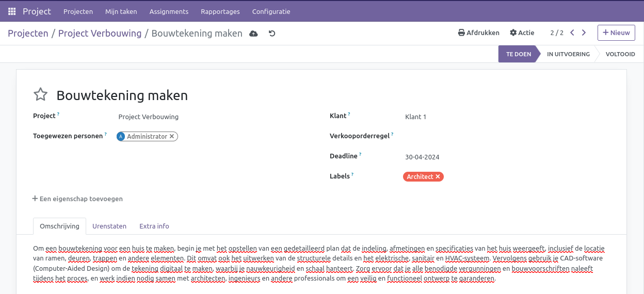This screenshot has height=294, width=644.
Task: Set stage to In Uitvoering
Action: point(568,54)
